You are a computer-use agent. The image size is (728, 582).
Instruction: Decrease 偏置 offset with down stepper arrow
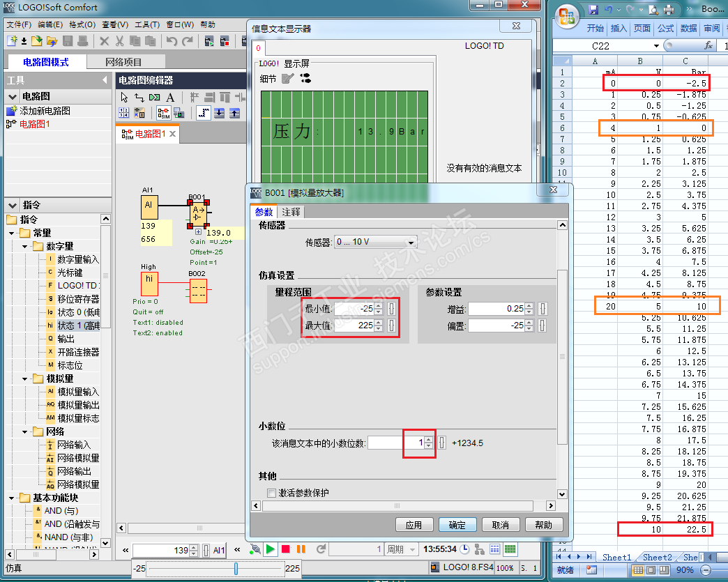point(529,328)
